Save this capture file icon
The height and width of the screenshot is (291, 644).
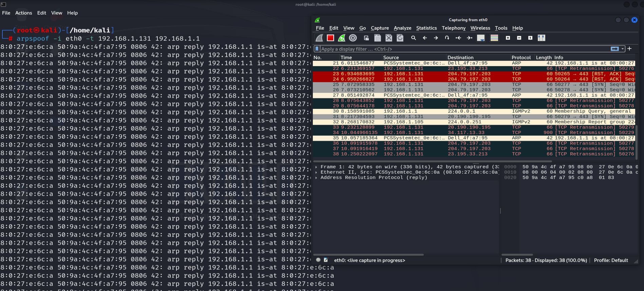[377, 38]
